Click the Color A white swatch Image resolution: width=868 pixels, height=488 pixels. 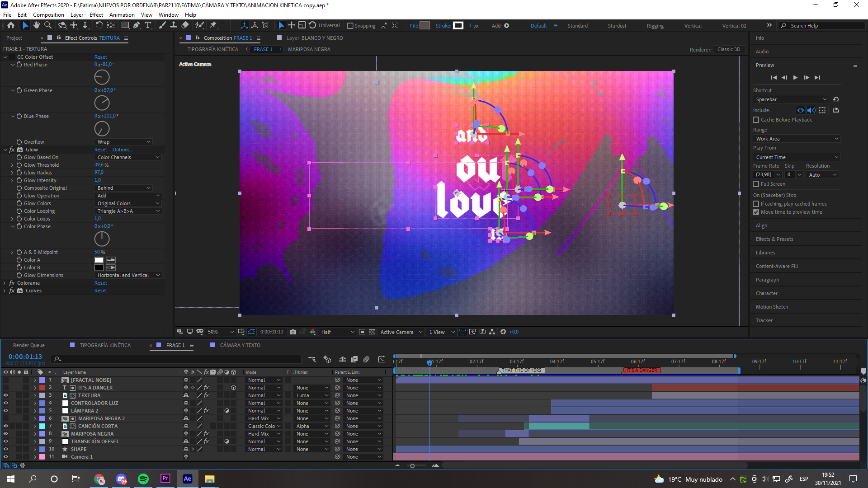[x=99, y=260]
